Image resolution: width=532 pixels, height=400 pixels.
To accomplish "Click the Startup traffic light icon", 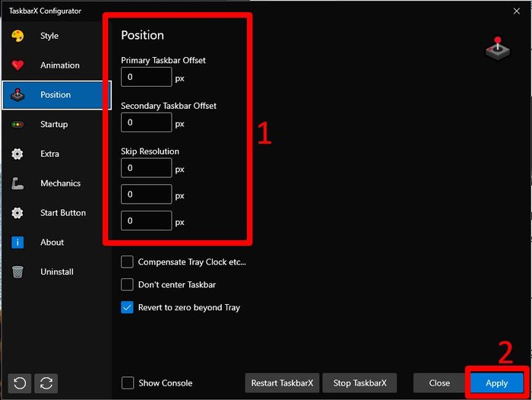I will pyautogui.click(x=17, y=124).
